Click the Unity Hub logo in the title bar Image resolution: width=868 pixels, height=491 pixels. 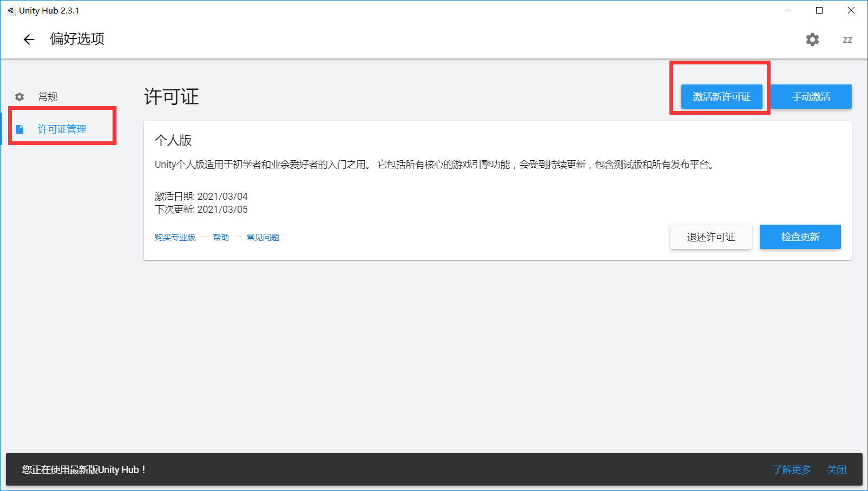tap(11, 10)
